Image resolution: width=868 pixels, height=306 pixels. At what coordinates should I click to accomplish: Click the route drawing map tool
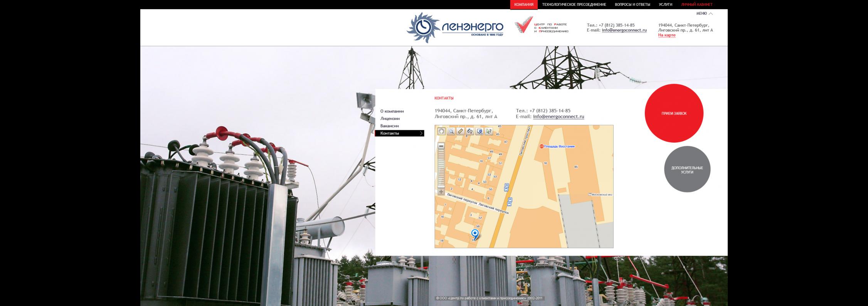pos(470,131)
